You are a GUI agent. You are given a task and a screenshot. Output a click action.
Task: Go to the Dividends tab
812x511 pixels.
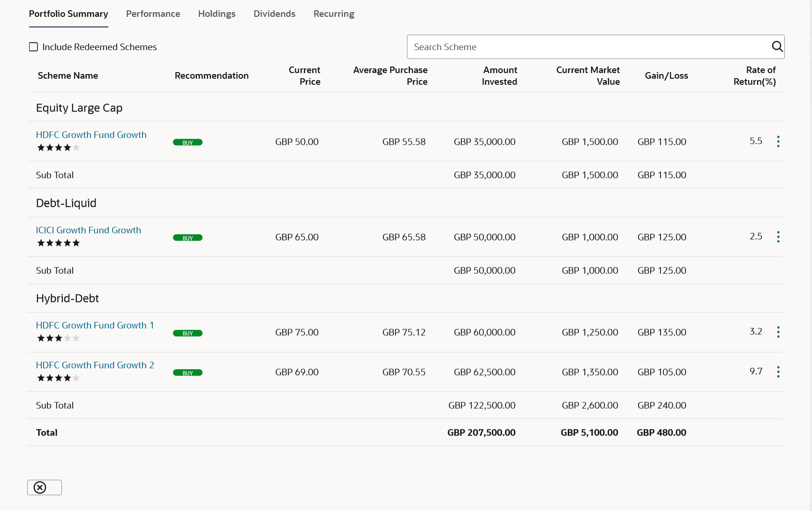[x=274, y=14]
